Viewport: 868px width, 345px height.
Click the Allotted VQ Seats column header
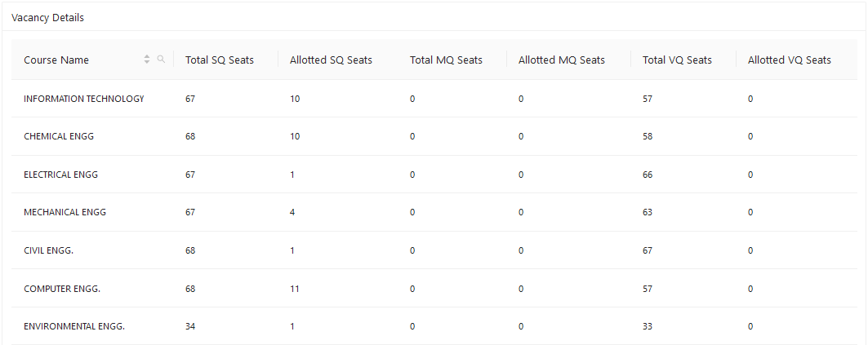(x=790, y=60)
